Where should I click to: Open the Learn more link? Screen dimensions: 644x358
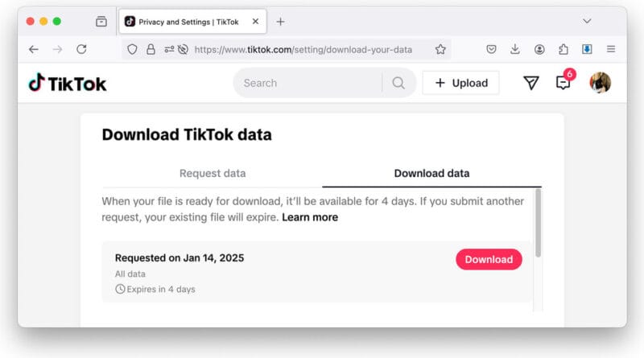coord(310,217)
